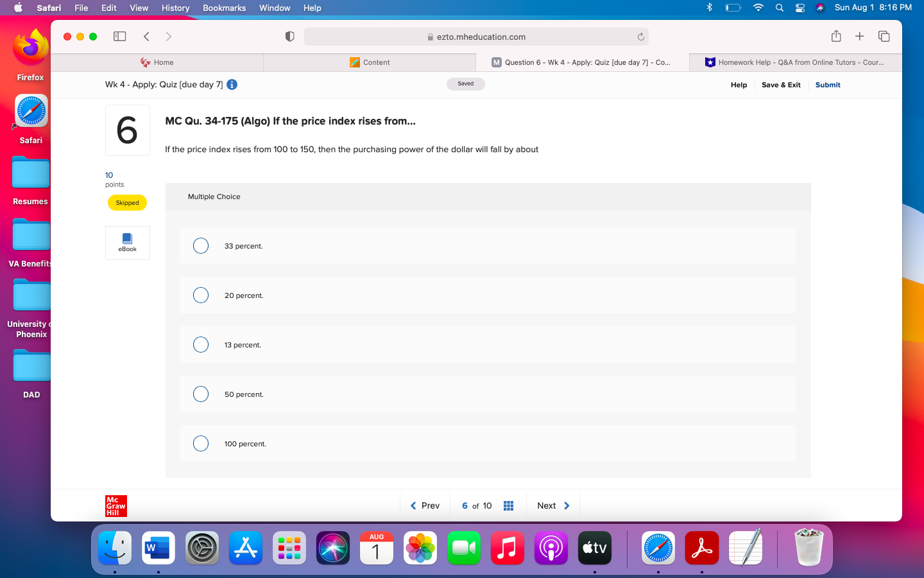Check the battery status indicator
Viewport: 924px width, 578px height.
733,8
